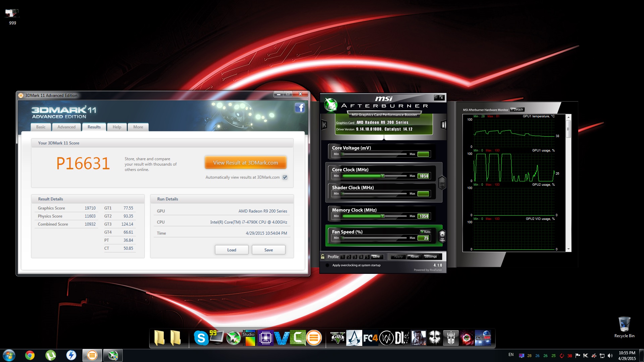644x362 pixels.
Task: Launch FRAPS from the dock
Action: pyautogui.click(x=216, y=337)
